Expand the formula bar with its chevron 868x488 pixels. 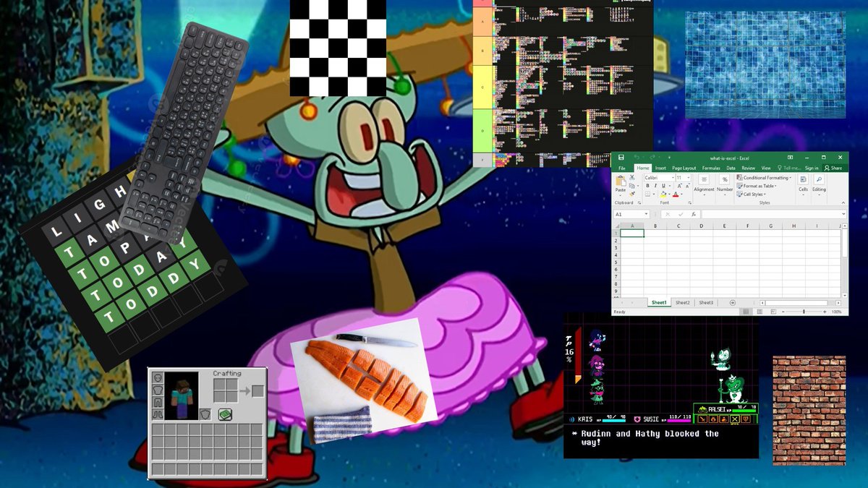pyautogui.click(x=843, y=214)
